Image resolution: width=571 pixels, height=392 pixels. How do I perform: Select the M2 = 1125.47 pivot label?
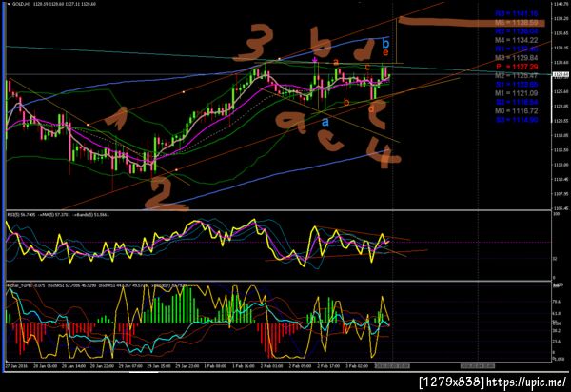[x=516, y=76]
